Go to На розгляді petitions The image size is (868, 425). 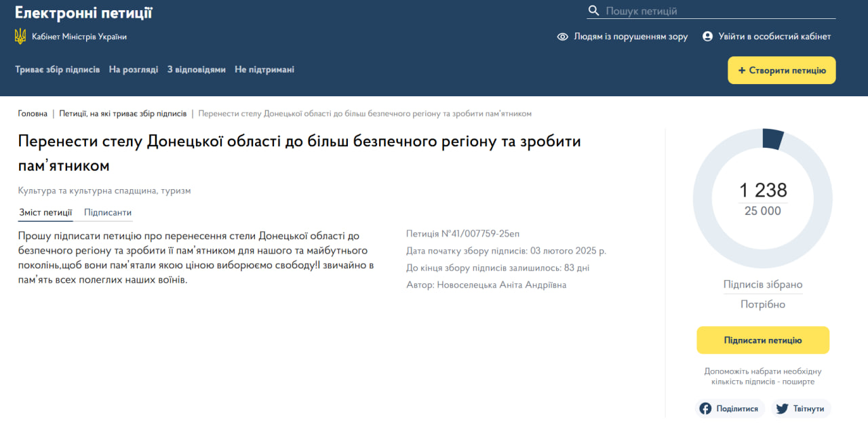point(134,70)
